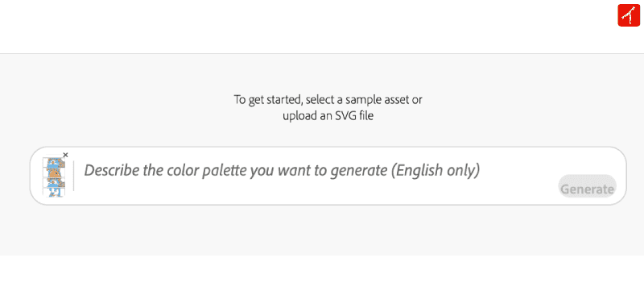The height and width of the screenshot is (295, 644).
Task: Click the red Adobe Acrobat icon
Action: (629, 15)
